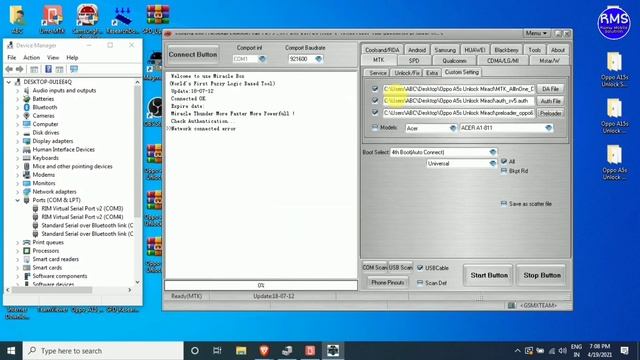Open Task View on the taskbar
Viewport: 640px width, 360px height.
pos(218,351)
